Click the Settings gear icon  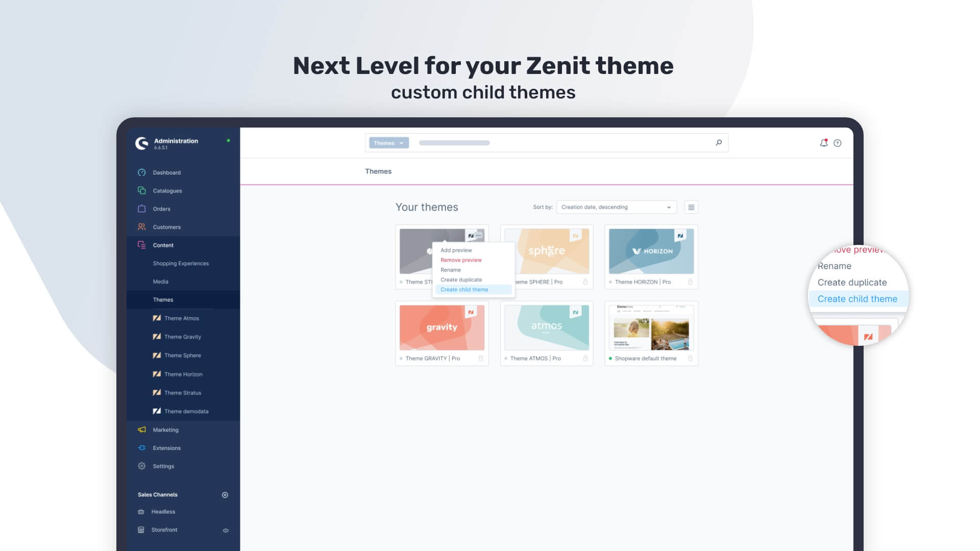[141, 466]
